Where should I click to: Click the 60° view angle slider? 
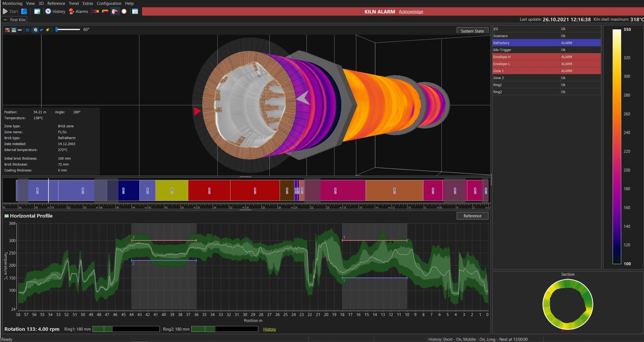click(68, 30)
